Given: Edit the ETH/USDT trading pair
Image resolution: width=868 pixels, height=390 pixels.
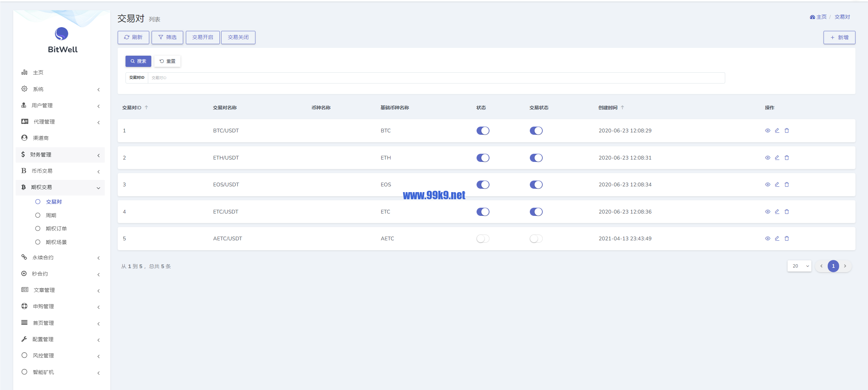Looking at the screenshot, I should tap(777, 158).
